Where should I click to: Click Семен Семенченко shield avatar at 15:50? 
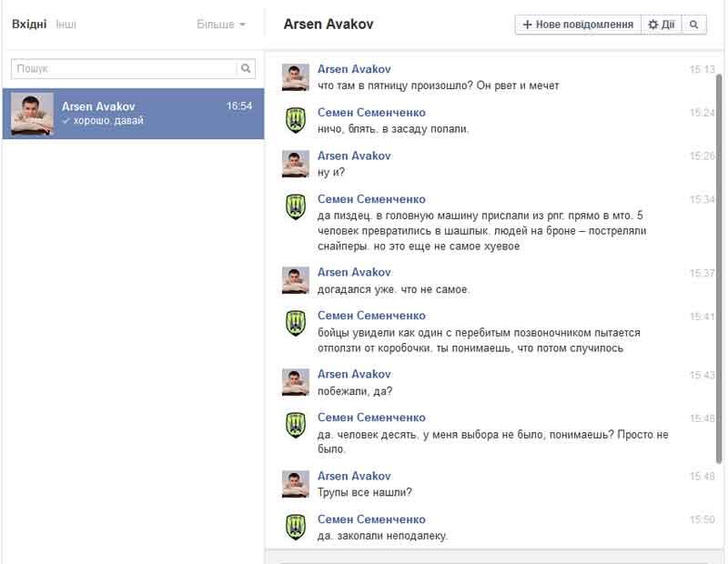pyautogui.click(x=295, y=528)
